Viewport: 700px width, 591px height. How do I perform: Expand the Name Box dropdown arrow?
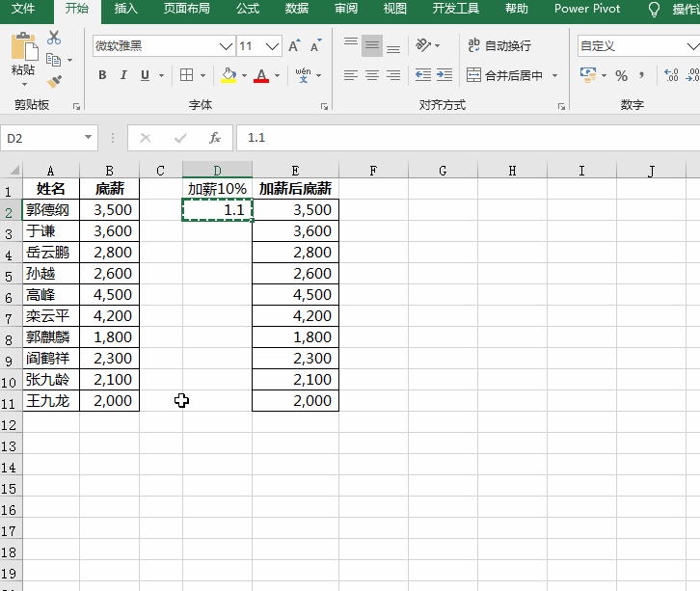pos(88,138)
